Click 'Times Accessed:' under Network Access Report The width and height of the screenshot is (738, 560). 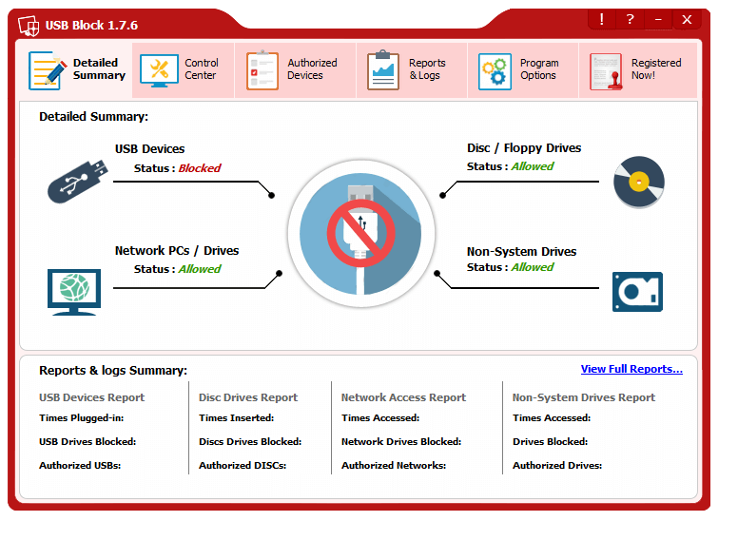(380, 418)
